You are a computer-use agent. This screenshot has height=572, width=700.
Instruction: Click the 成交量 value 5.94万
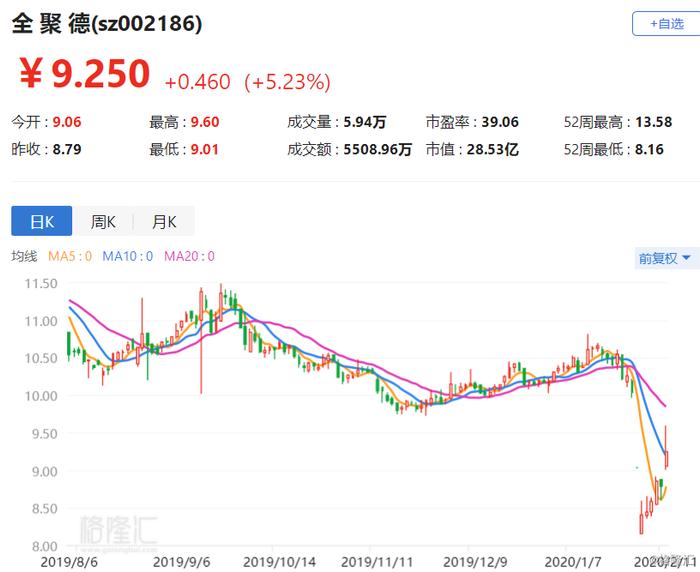pyautogui.click(x=365, y=122)
